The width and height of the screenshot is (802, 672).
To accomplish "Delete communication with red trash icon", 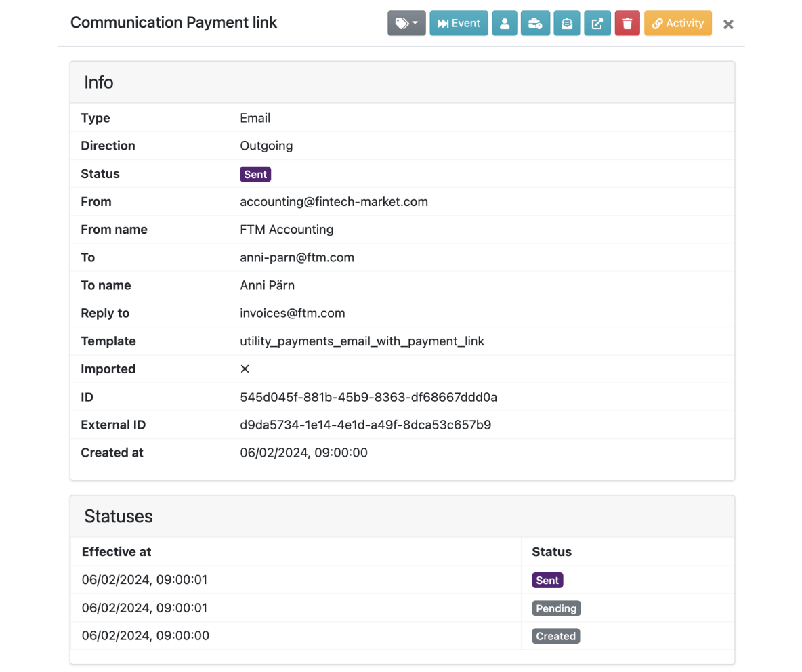I will [x=627, y=23].
